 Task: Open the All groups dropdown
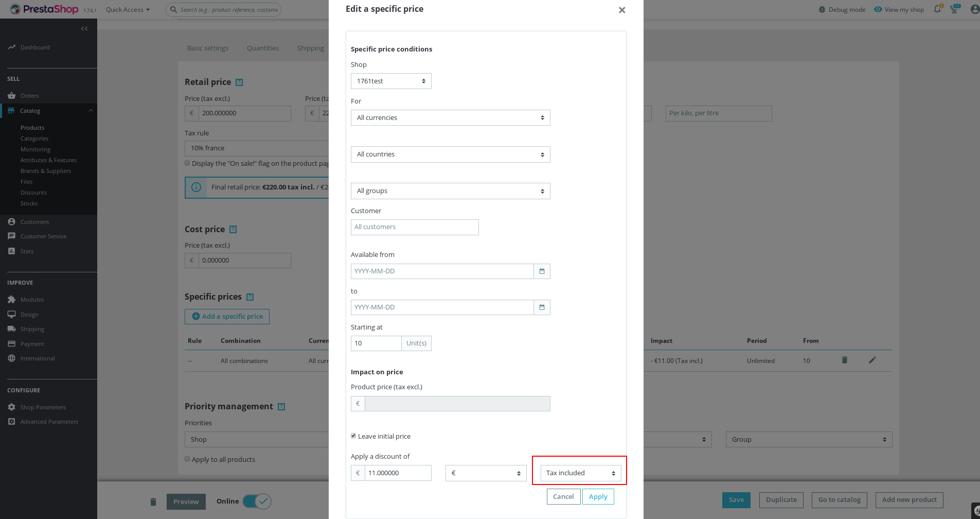[451, 191]
